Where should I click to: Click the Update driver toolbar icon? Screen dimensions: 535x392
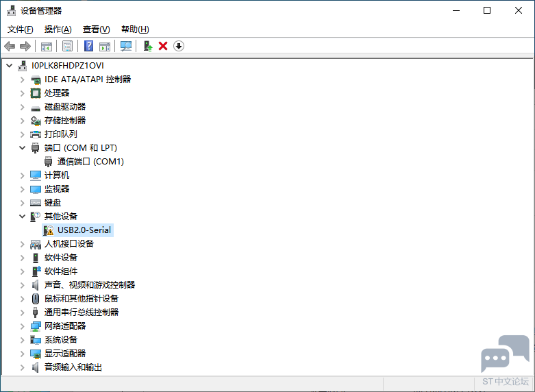(148, 46)
